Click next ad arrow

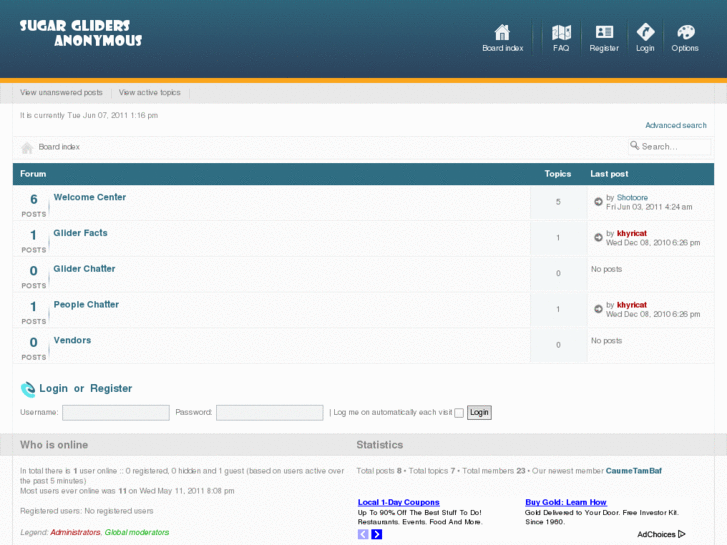point(376,534)
